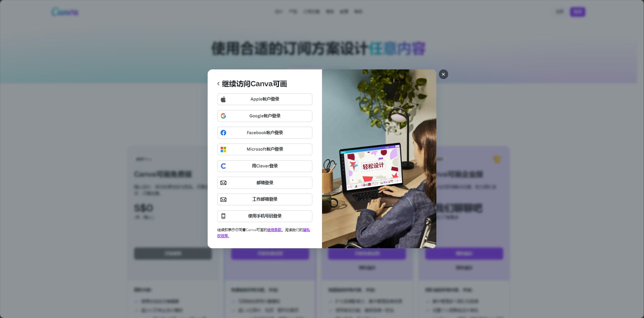Choose 工作邮箱登录 work email login

(264, 199)
